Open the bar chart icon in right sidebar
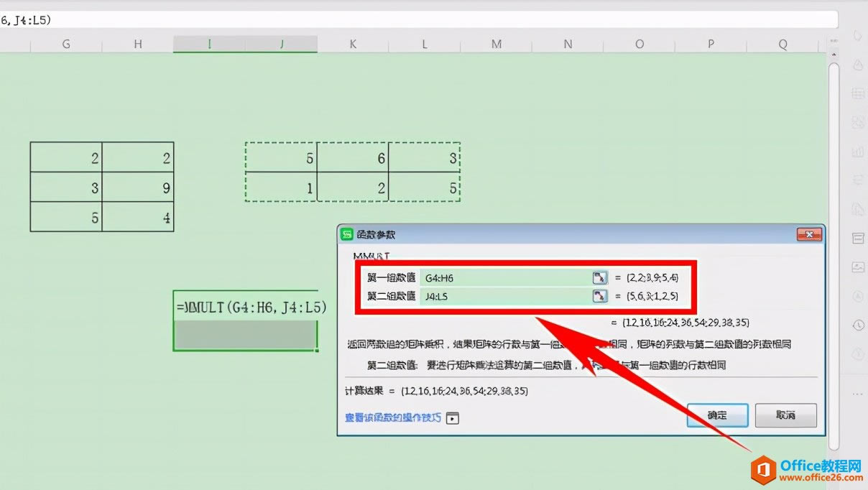The image size is (868, 490). tap(858, 152)
